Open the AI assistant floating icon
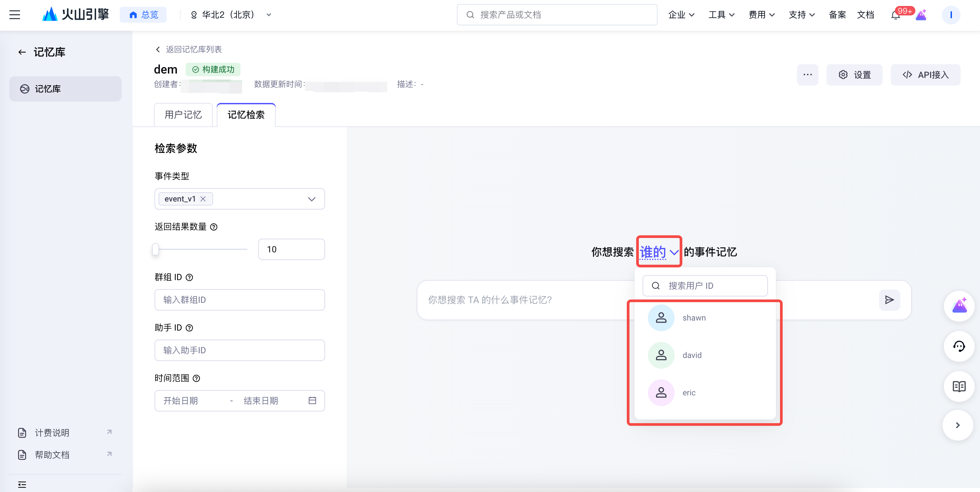Image resolution: width=980 pixels, height=492 pixels. 959,306
